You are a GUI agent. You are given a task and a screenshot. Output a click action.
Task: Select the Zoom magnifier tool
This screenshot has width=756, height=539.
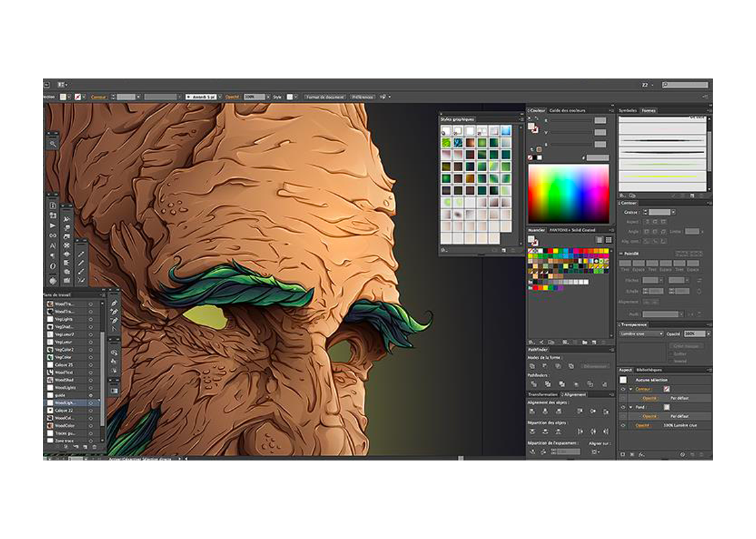click(x=52, y=144)
